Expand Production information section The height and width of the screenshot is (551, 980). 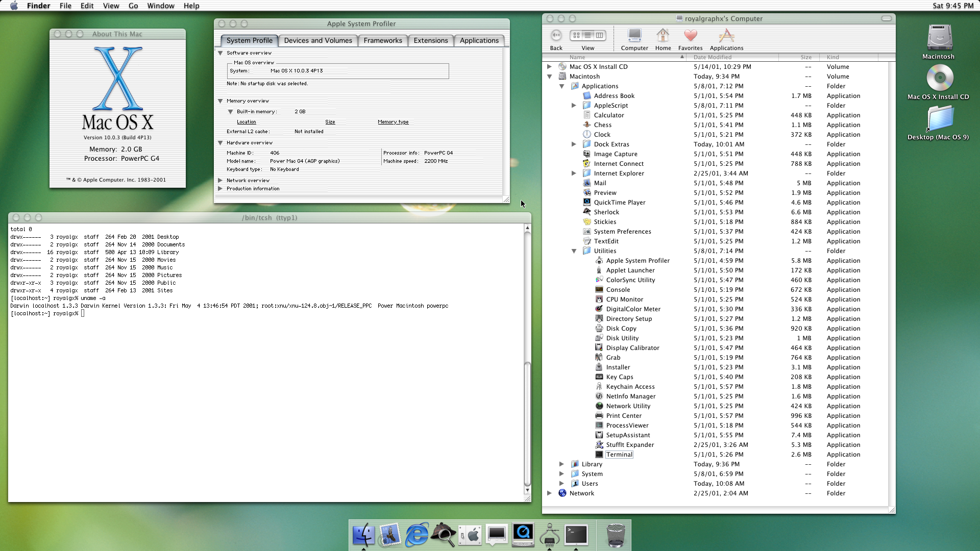220,189
